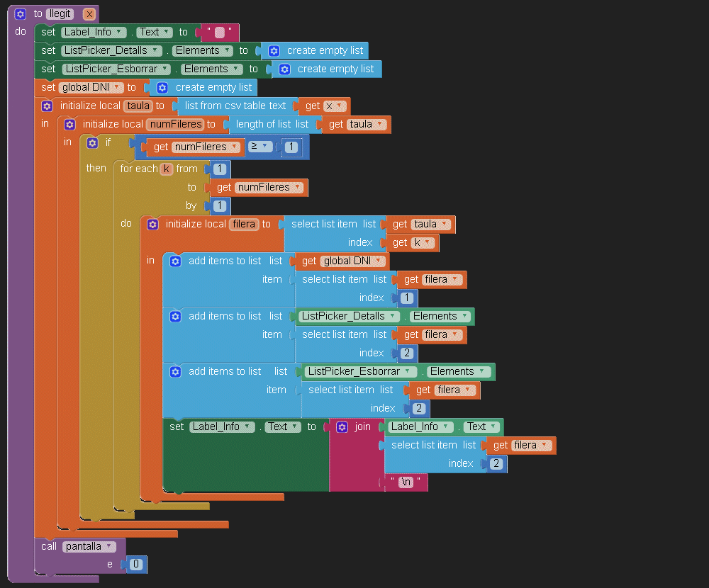Open the ≥ comparison operator dropdown

click(x=259, y=146)
